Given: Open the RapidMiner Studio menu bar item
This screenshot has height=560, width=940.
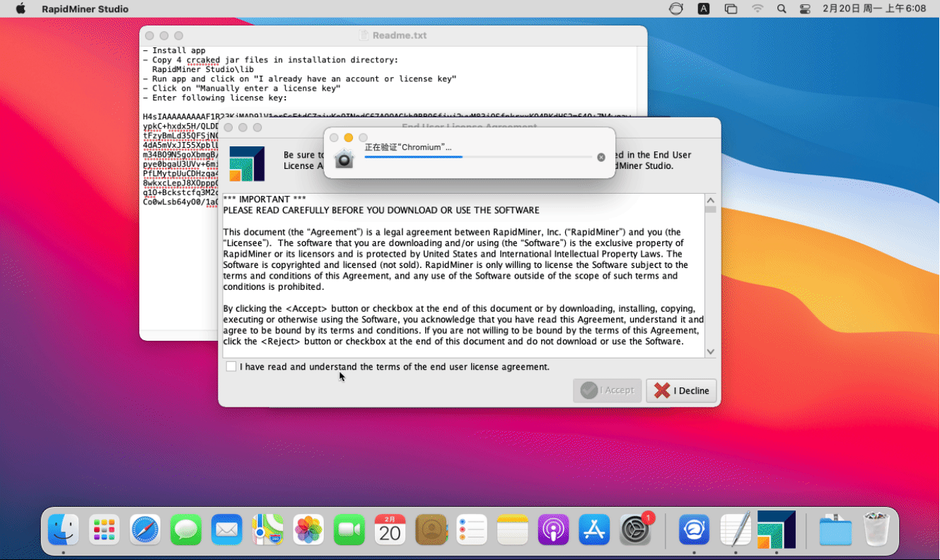Looking at the screenshot, I should point(85,8).
